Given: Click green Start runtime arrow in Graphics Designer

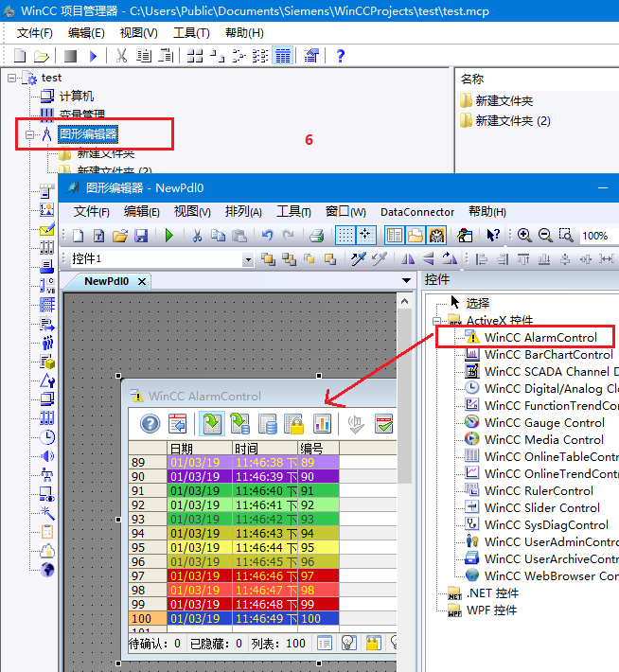Looking at the screenshot, I should click(x=168, y=236).
